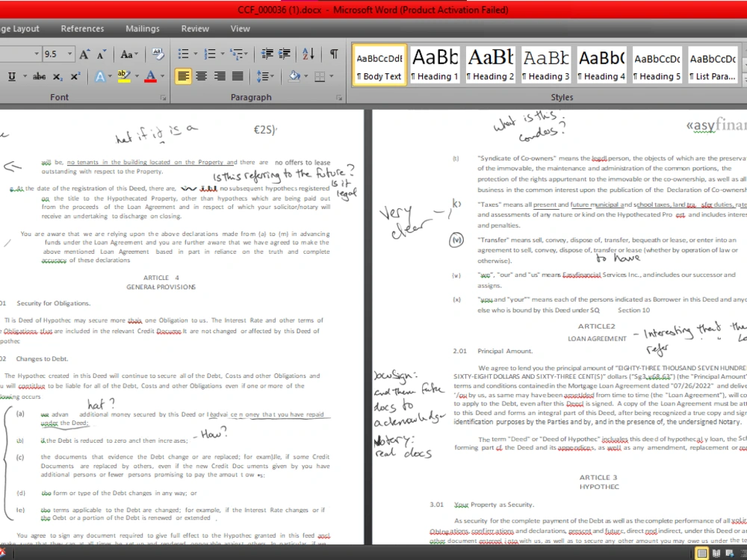Image resolution: width=747 pixels, height=560 pixels.
Task: Click the Multilevel List icon
Action: pos(237,54)
